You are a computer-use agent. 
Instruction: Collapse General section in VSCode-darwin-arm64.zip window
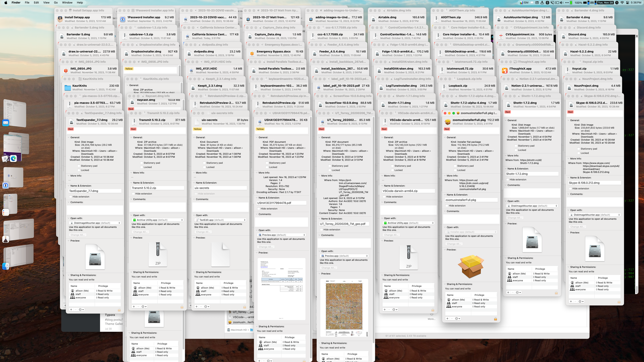coord(382,138)
